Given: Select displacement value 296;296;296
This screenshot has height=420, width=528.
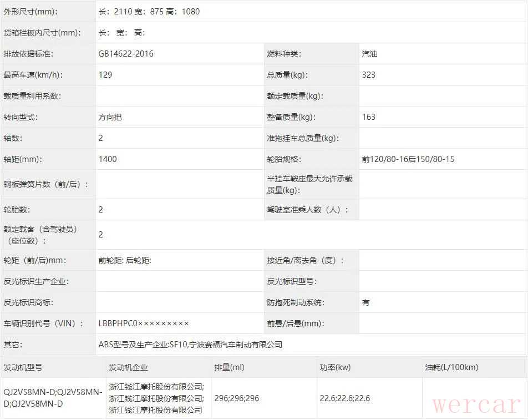Looking at the screenshot, I should 237,398.
